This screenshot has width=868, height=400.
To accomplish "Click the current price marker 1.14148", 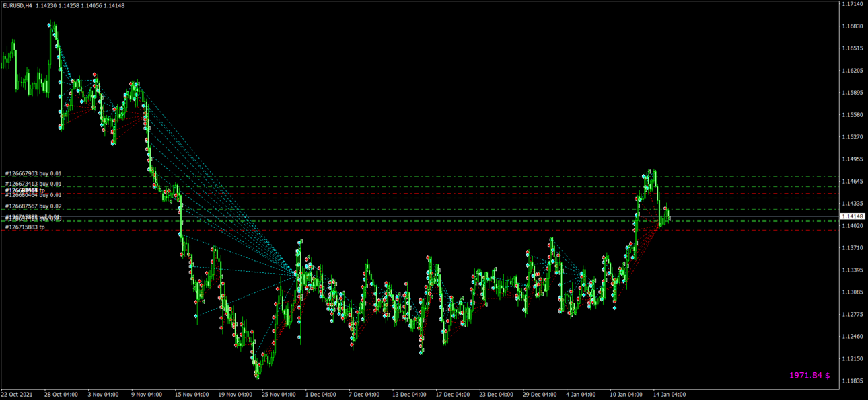I will tap(851, 216).
